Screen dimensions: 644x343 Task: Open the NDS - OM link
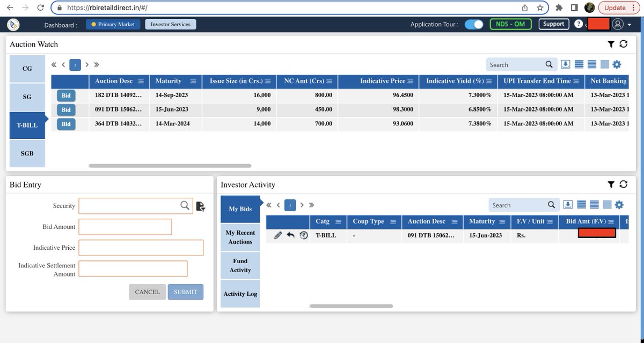point(511,24)
